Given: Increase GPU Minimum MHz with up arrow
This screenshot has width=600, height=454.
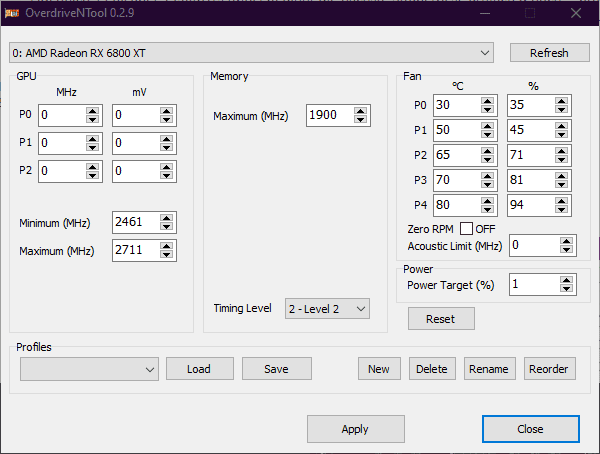Looking at the screenshot, I should pos(166,217).
